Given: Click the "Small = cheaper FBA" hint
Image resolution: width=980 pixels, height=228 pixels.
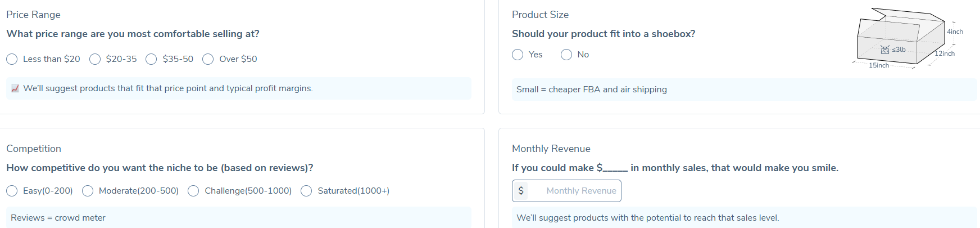Looking at the screenshot, I should (591, 90).
